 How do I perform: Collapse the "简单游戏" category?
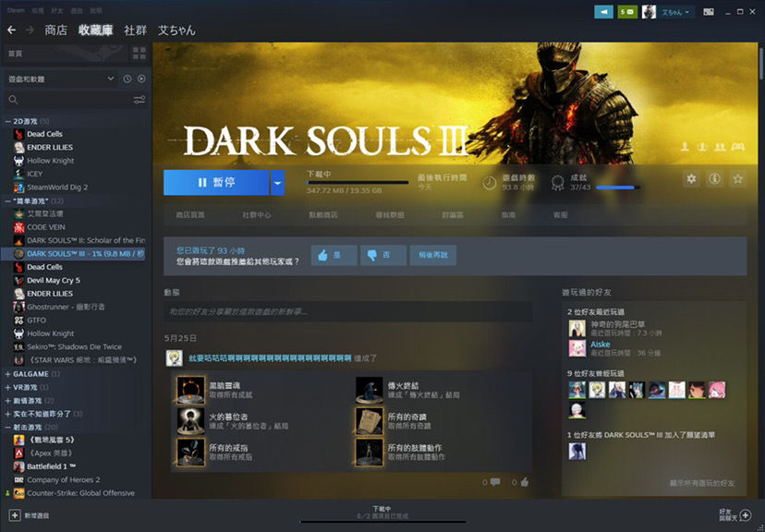tap(7, 201)
